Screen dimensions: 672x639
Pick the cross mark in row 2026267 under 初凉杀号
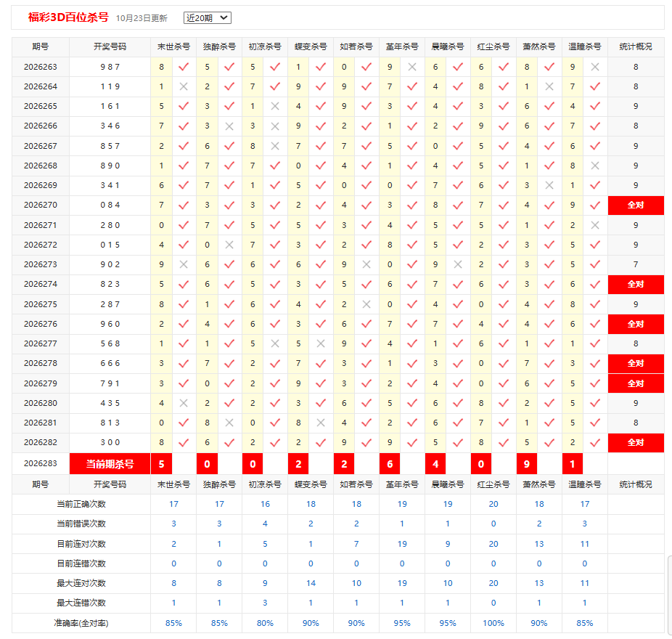(275, 146)
